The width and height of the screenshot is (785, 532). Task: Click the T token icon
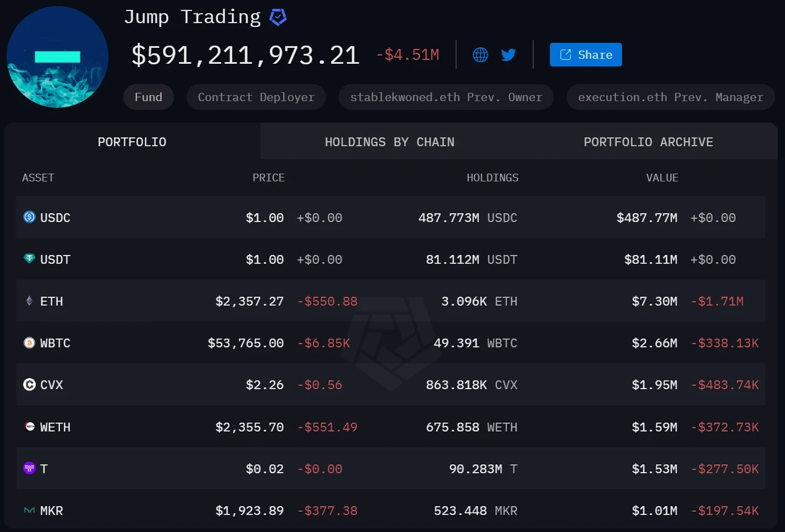(x=29, y=468)
